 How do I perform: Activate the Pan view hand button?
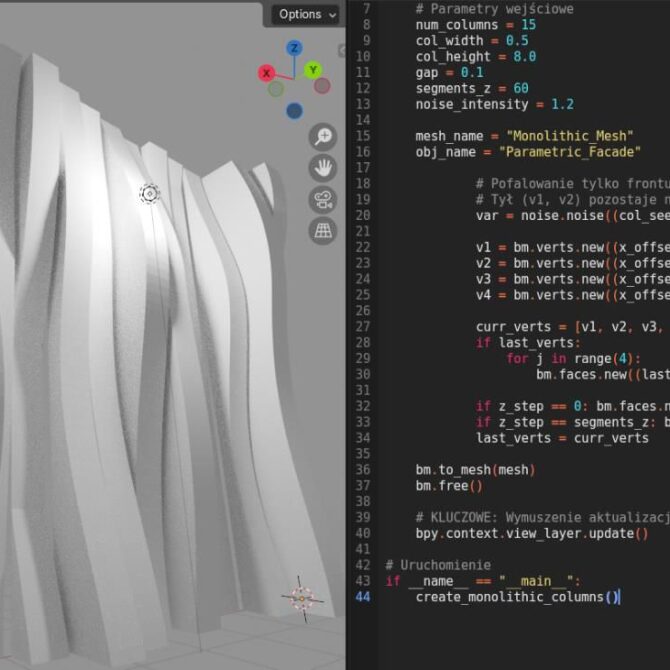click(x=323, y=168)
